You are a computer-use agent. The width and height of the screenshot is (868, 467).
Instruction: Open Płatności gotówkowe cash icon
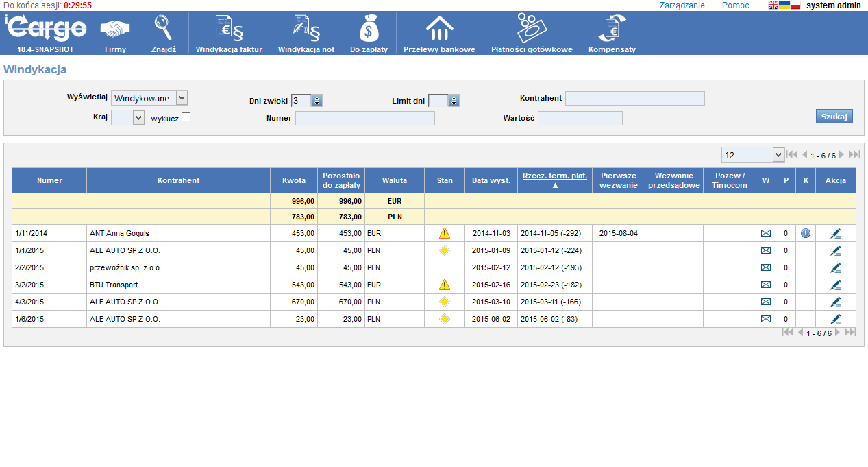[532, 29]
